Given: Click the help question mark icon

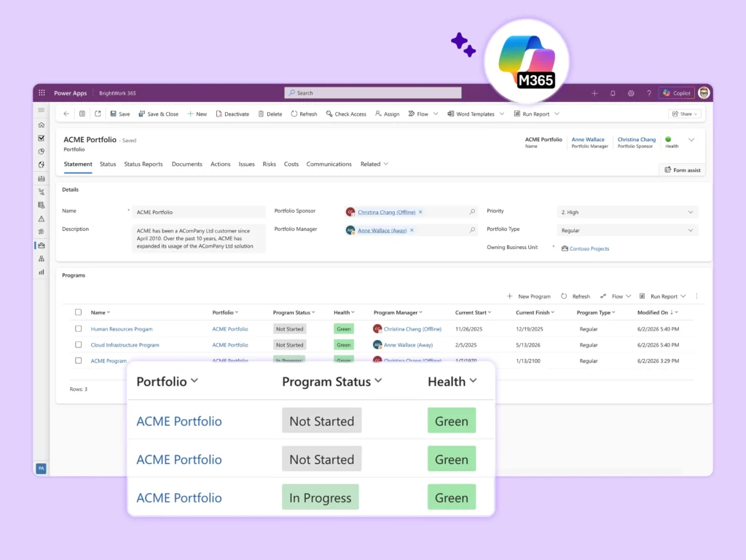Looking at the screenshot, I should tap(649, 93).
